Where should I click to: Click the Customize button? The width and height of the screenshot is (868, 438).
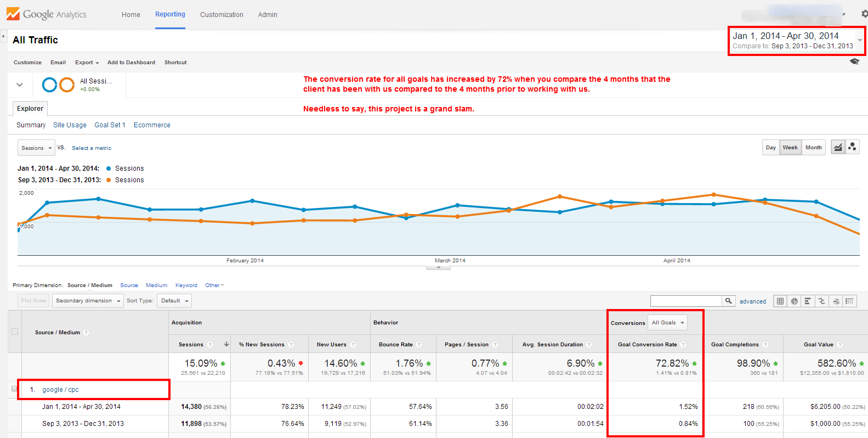tap(27, 63)
